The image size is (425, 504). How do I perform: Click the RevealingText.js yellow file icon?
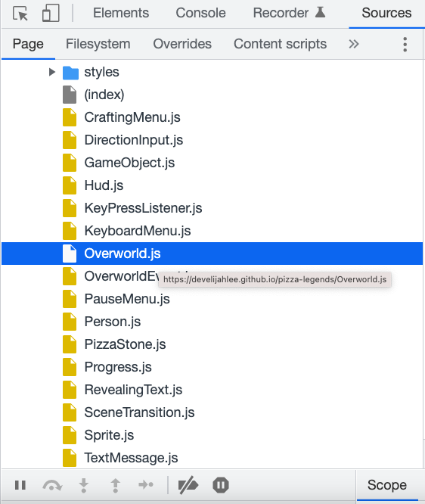(70, 390)
